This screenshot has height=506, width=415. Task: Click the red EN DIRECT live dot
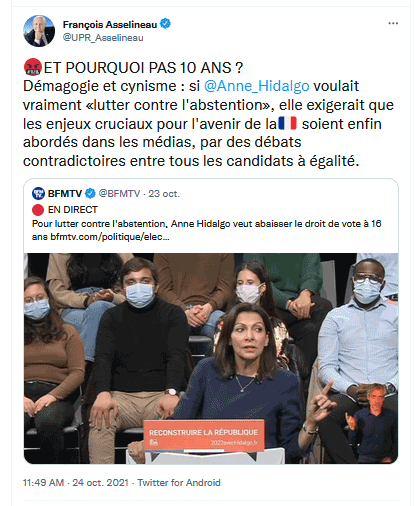pyautogui.click(x=38, y=210)
